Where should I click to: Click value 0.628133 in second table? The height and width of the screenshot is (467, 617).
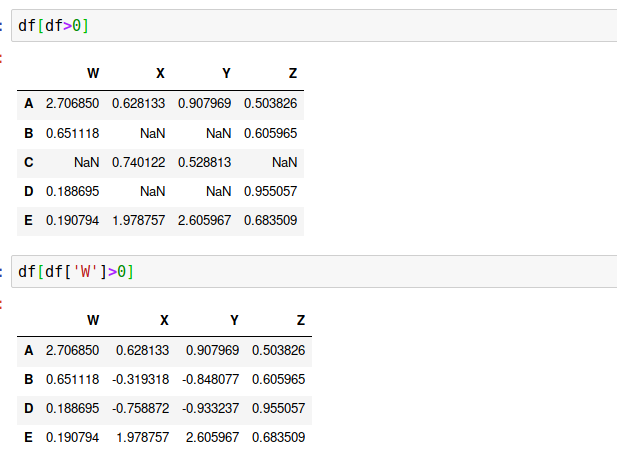click(x=142, y=350)
